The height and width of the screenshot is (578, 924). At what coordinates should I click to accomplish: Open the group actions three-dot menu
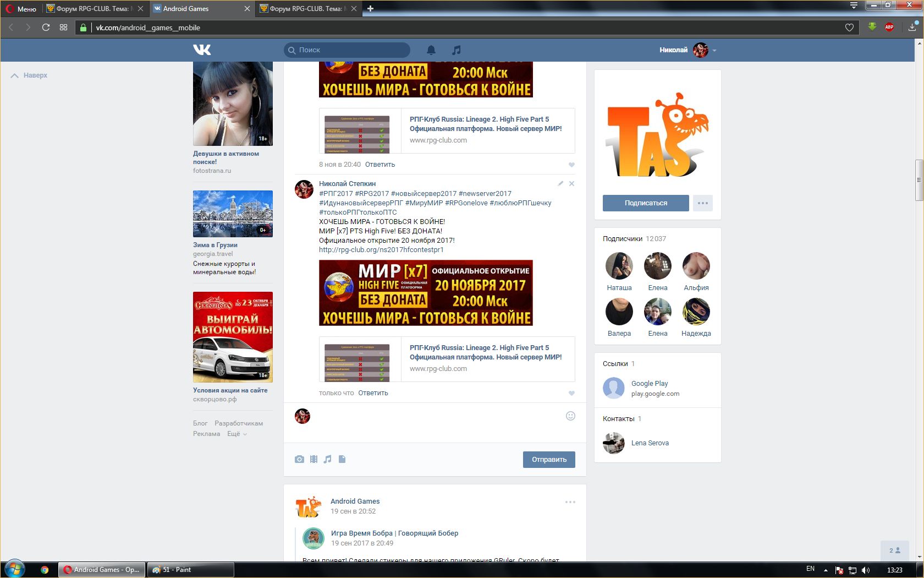tap(703, 203)
